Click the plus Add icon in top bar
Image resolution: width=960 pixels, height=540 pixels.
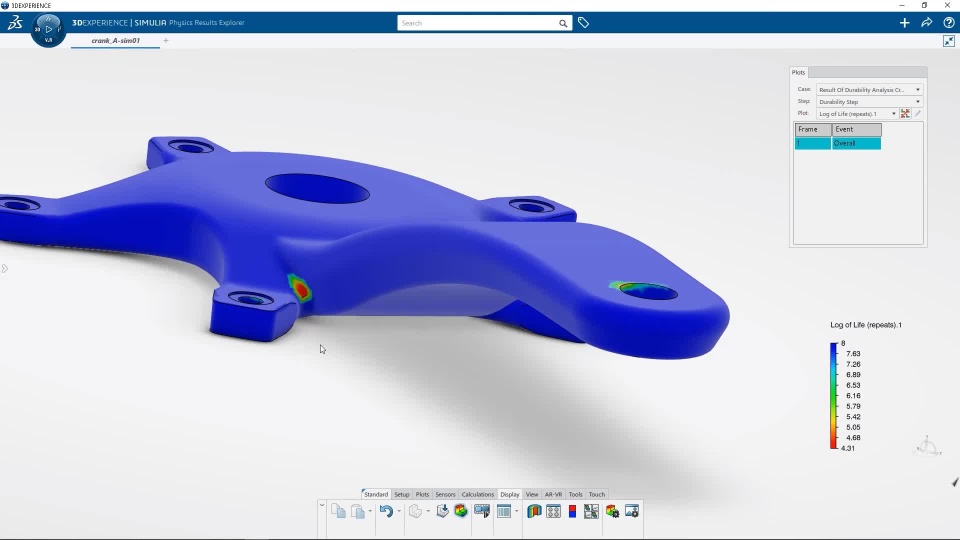(x=904, y=23)
